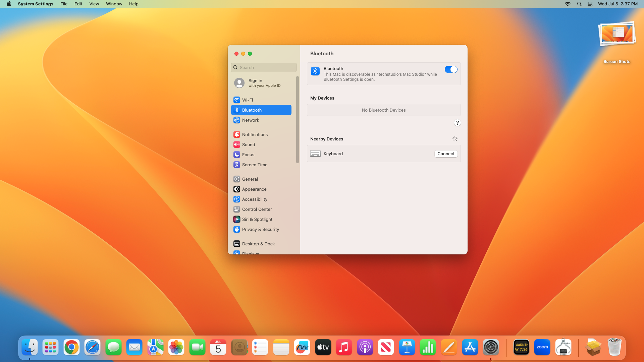This screenshot has width=644, height=362.
Task: Open Launchpad from the Dock
Action: 50,347
